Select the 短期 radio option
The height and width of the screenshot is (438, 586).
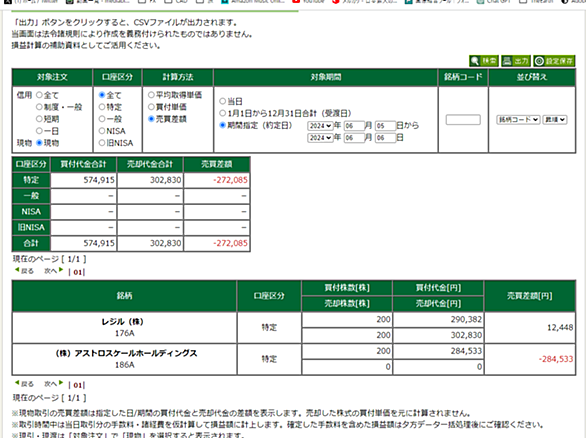[x=39, y=119]
